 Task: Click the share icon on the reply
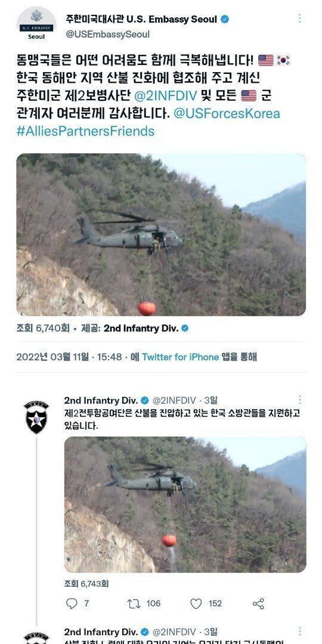click(258, 603)
